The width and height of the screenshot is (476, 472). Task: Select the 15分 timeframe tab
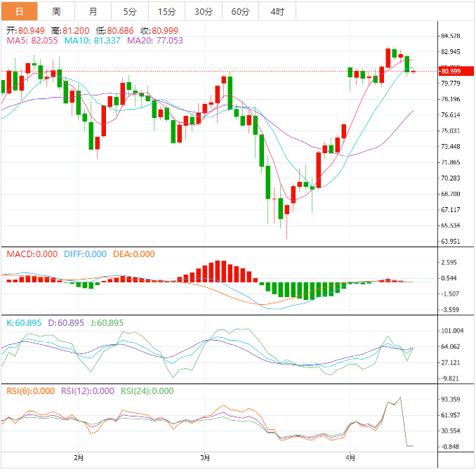167,11
